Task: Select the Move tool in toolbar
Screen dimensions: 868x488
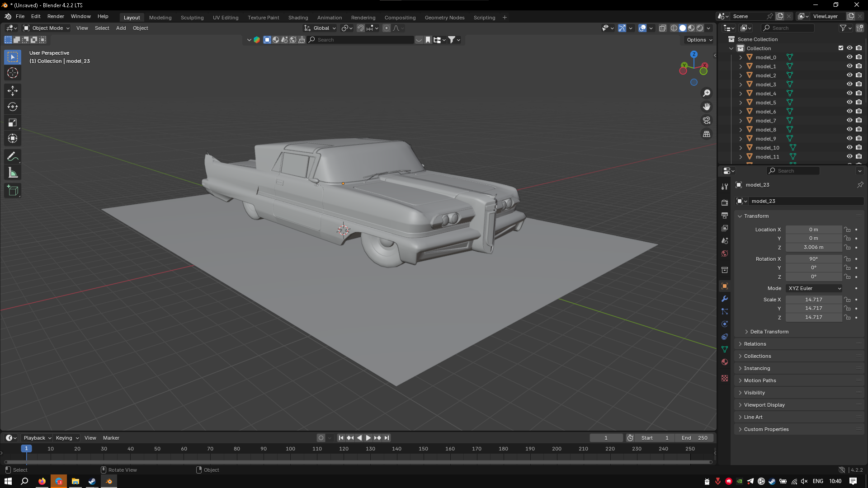Action: [x=13, y=91]
